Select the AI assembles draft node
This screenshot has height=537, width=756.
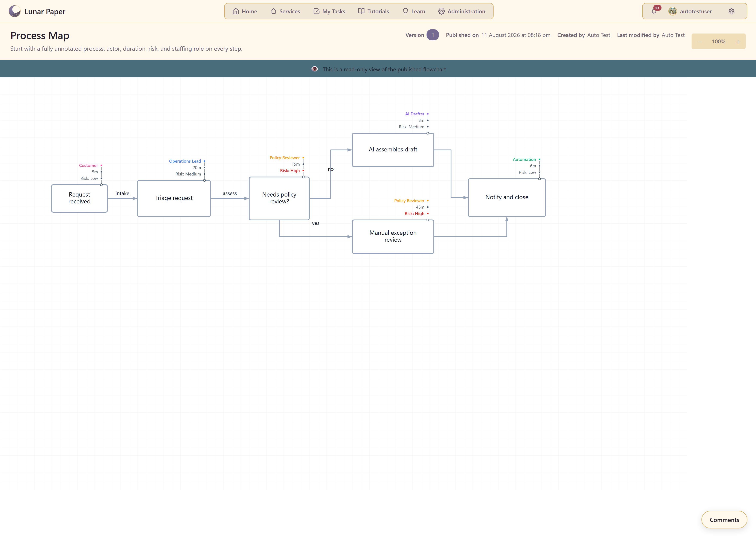coord(393,150)
